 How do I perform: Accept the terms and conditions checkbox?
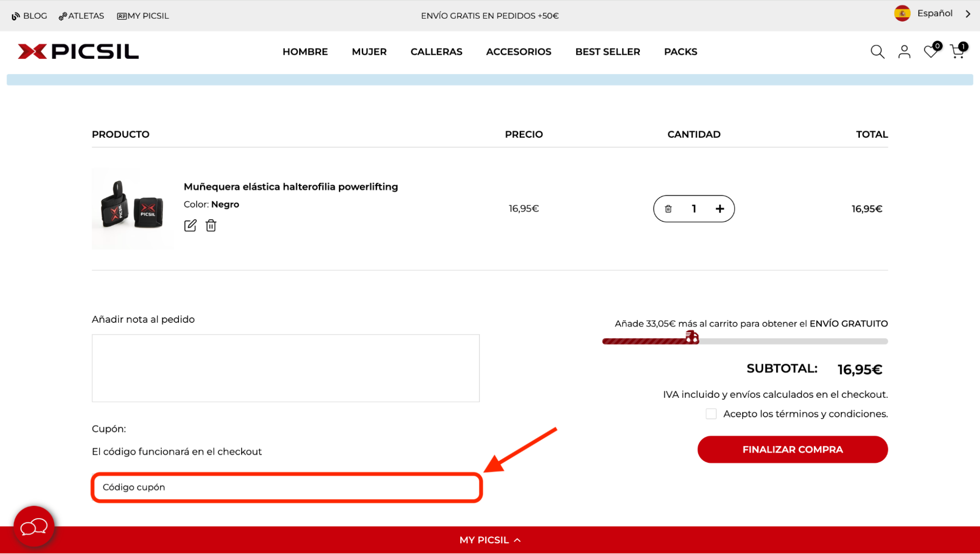[x=711, y=414]
